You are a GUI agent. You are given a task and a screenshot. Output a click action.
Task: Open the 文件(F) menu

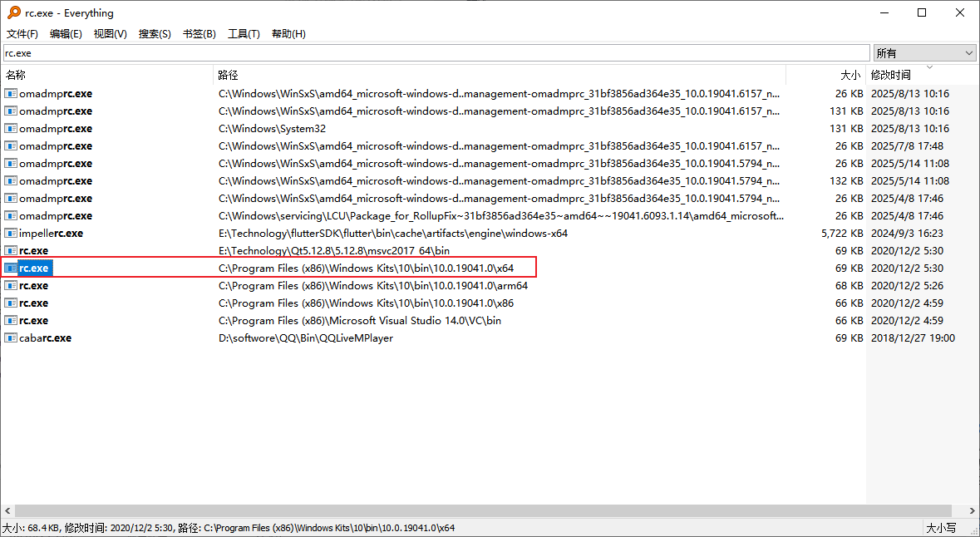pyautogui.click(x=22, y=34)
